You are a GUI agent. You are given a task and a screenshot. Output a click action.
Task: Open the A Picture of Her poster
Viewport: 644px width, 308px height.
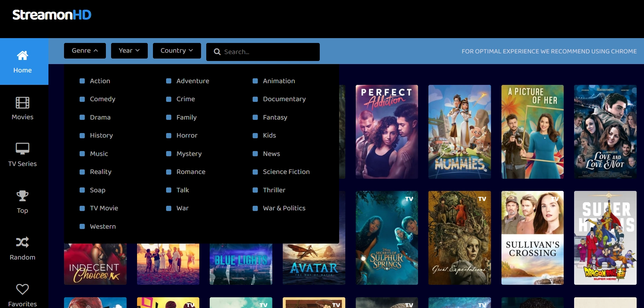click(533, 132)
